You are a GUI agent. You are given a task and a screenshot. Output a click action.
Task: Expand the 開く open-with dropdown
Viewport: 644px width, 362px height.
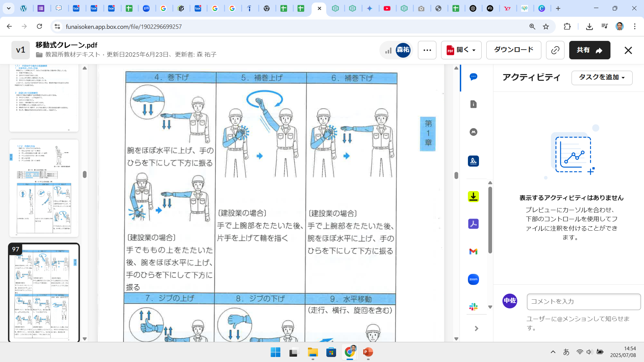[x=461, y=50]
